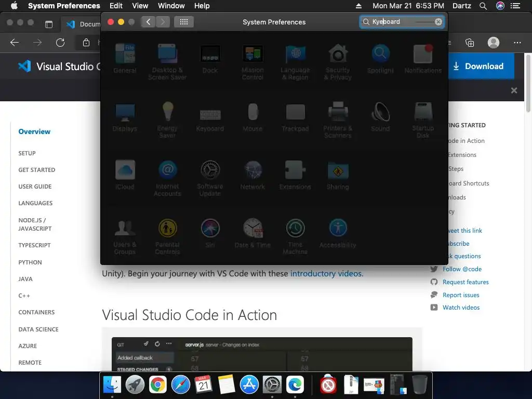
Task: Click Download button on VS Code page
Action: [481, 66]
